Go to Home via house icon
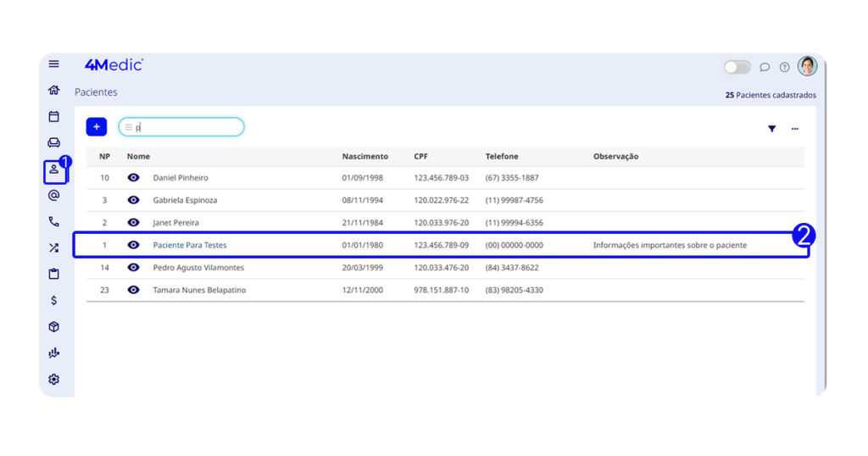 (x=54, y=91)
